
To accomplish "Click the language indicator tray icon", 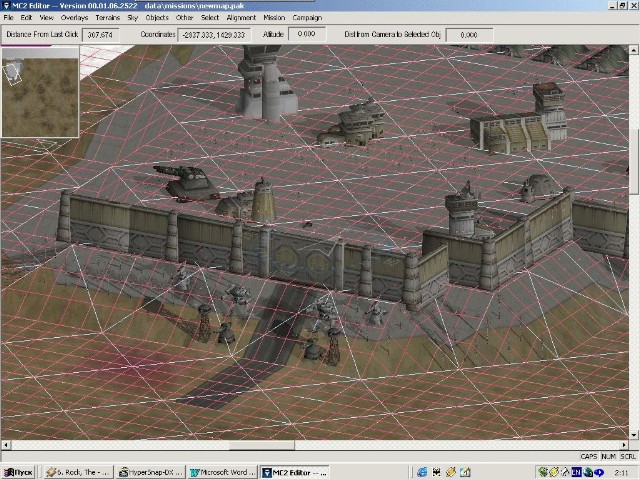I will (x=576, y=472).
